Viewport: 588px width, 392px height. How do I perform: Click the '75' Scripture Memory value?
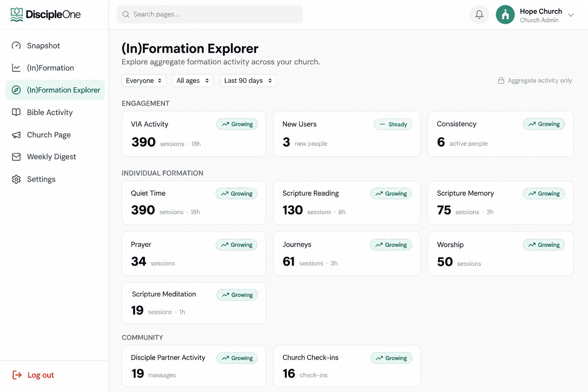click(444, 210)
